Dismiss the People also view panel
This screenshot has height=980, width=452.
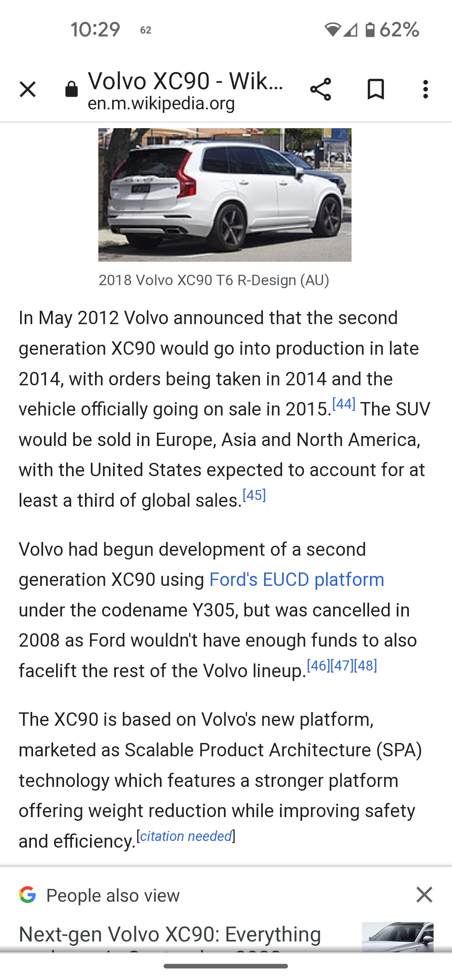click(424, 895)
